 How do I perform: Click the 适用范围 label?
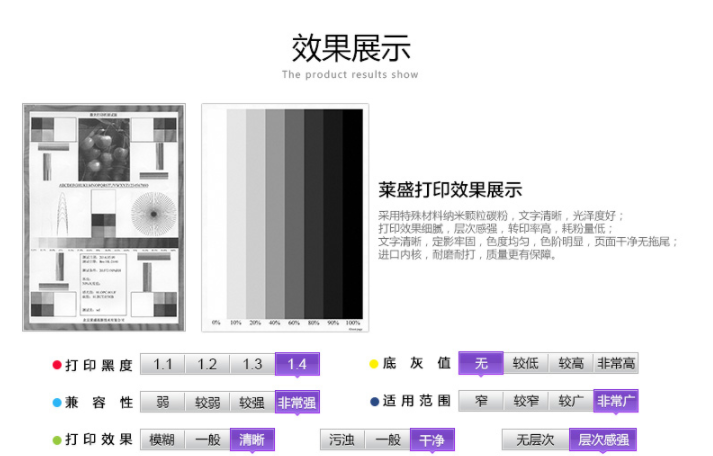[417, 401]
